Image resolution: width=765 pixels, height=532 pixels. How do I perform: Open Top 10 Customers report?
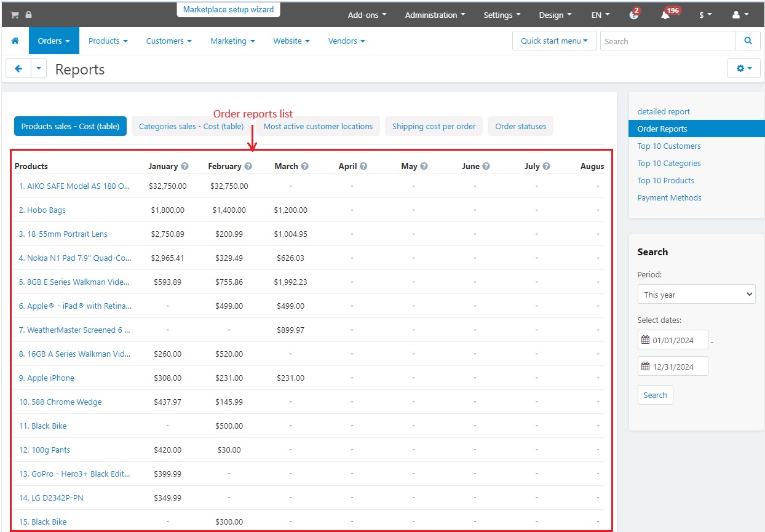(x=669, y=146)
